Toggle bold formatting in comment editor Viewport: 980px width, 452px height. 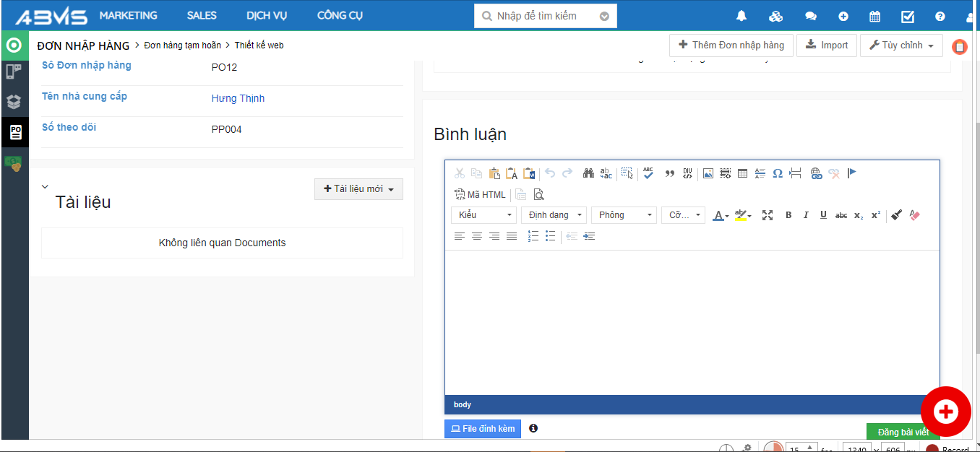[788, 215]
